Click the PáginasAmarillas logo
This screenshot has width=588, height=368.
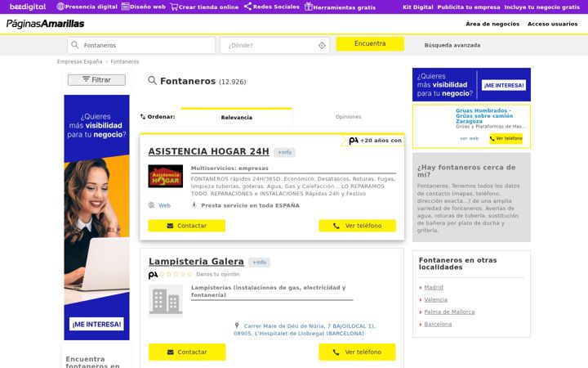pyautogui.click(x=45, y=24)
